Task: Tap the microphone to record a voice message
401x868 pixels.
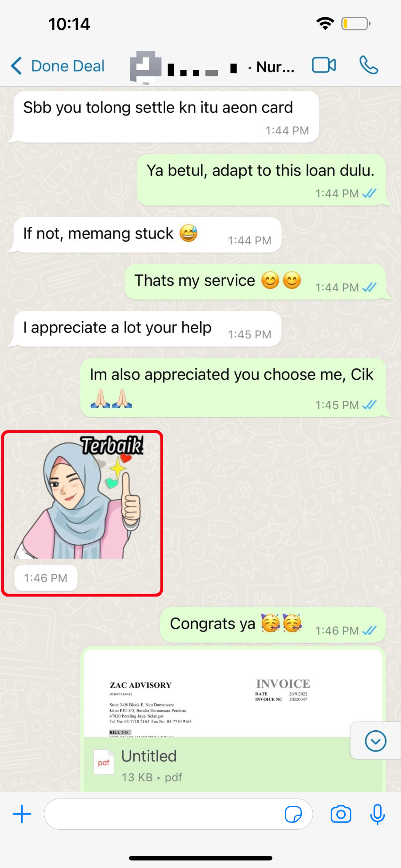Action: (x=377, y=815)
